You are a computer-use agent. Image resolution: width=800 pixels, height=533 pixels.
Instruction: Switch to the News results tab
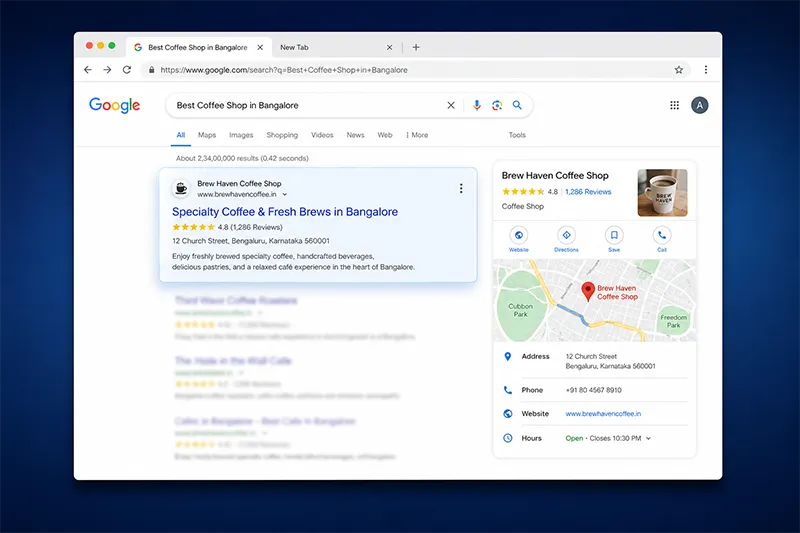coord(355,135)
